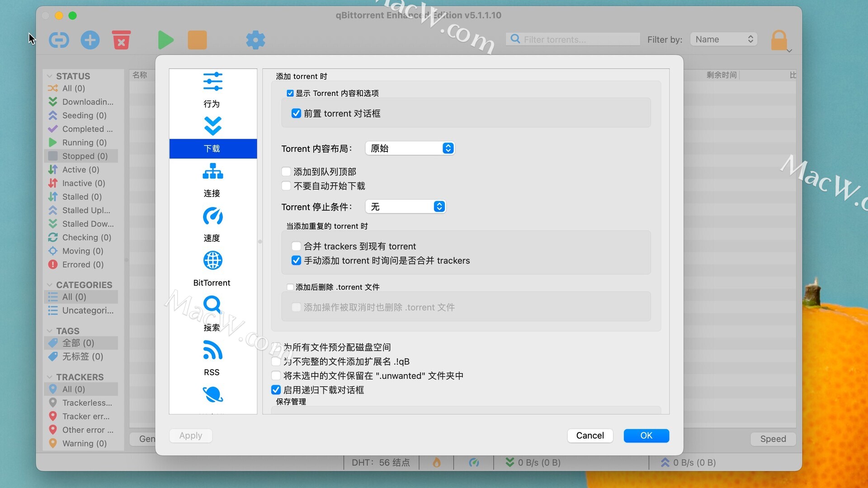Open the Torrent 停止条件 dropdown
This screenshot has width=868, height=488.
click(406, 206)
